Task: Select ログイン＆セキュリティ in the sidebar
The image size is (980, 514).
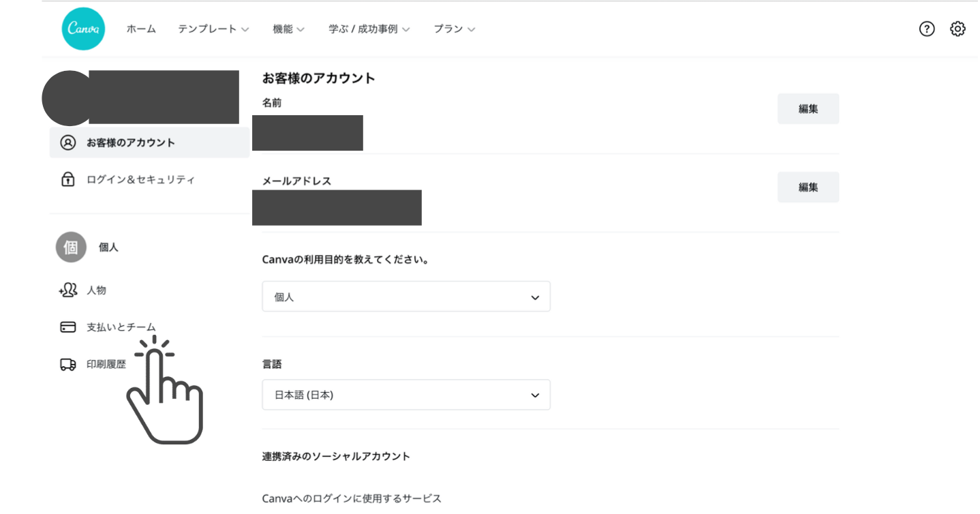Action: click(140, 180)
